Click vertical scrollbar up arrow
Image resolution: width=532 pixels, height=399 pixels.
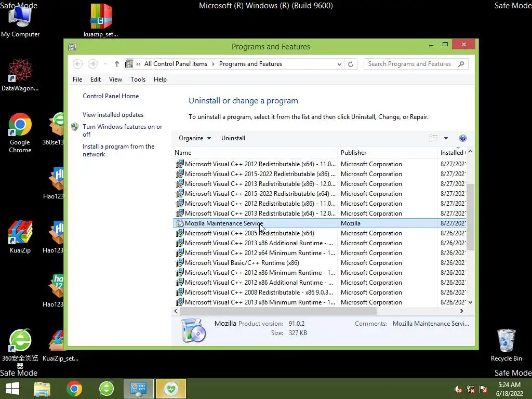[x=470, y=152]
